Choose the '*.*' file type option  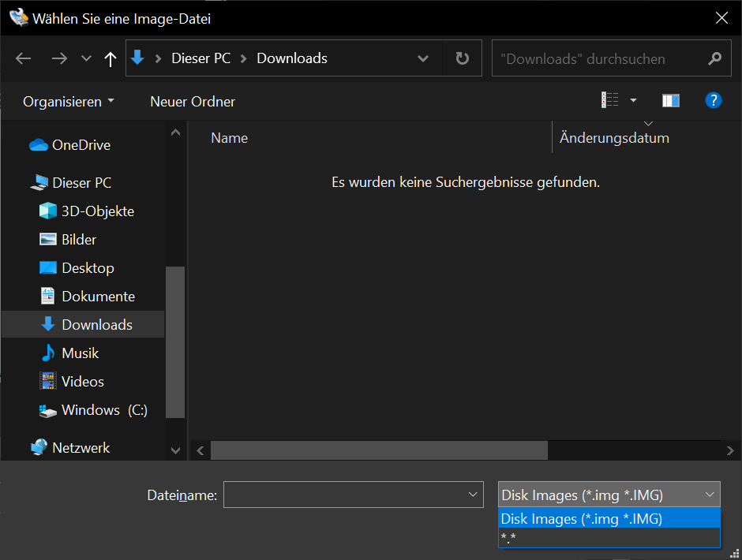609,537
